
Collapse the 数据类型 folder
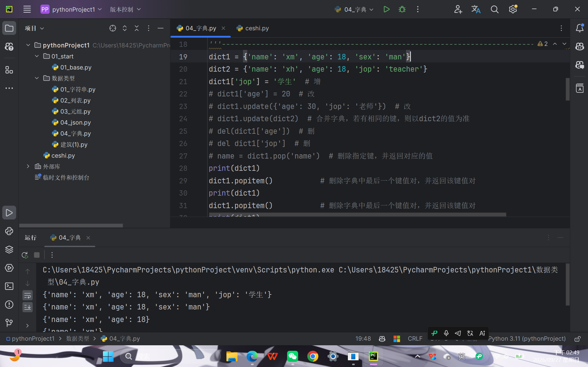(x=37, y=78)
